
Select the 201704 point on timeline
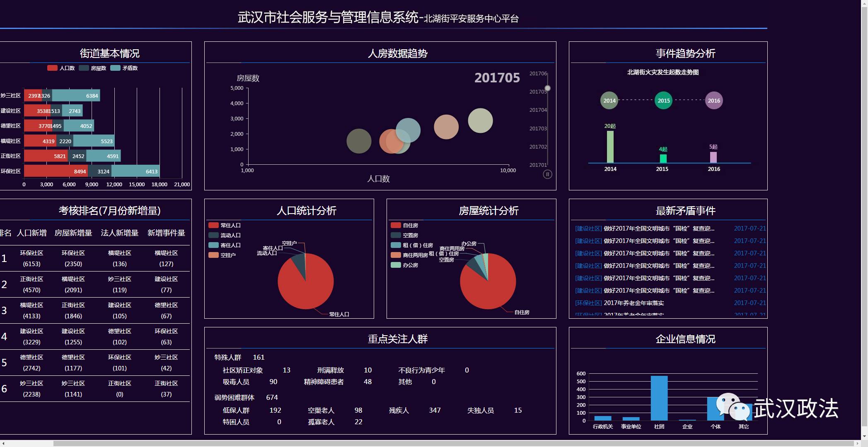(x=538, y=110)
